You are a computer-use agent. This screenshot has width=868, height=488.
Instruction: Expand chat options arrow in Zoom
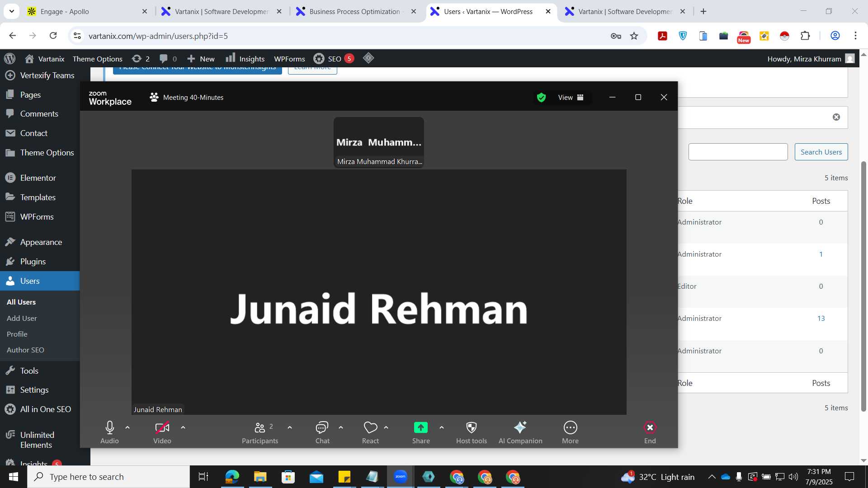coord(341,427)
